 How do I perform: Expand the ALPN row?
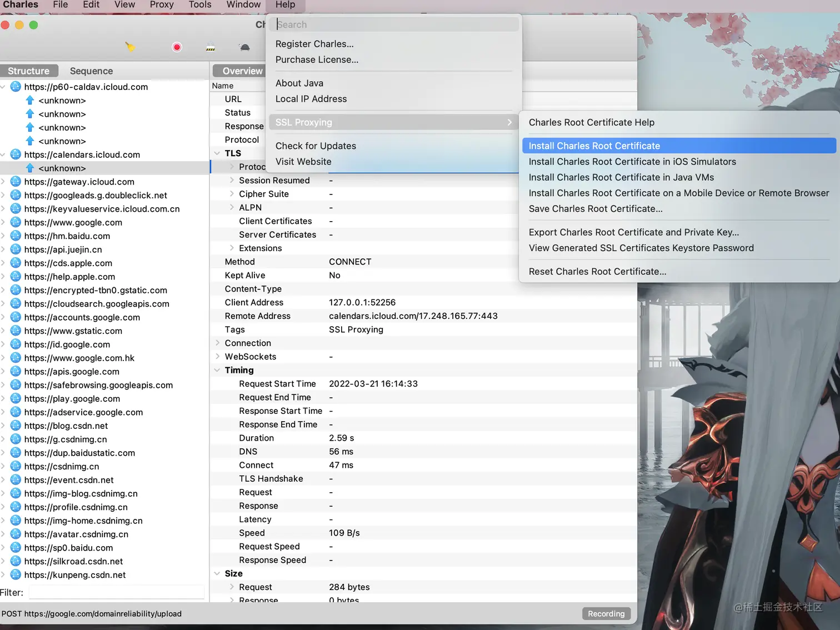(x=232, y=207)
